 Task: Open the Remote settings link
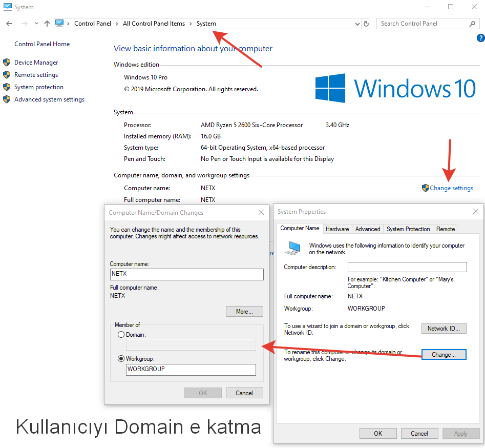coord(36,75)
